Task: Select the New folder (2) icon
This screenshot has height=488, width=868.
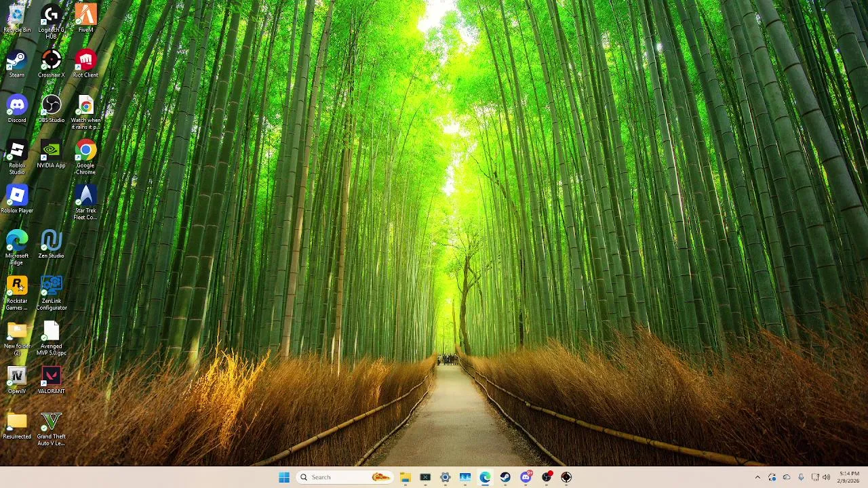Action: [x=17, y=339]
